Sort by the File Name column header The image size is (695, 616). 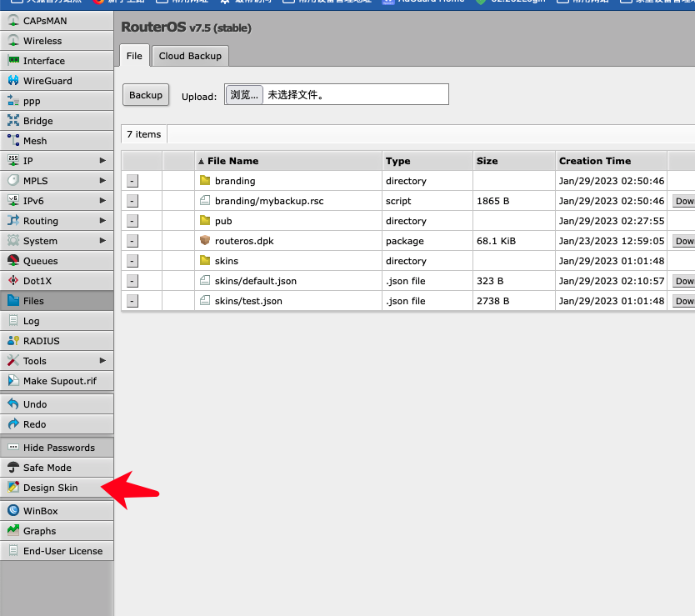(x=288, y=161)
